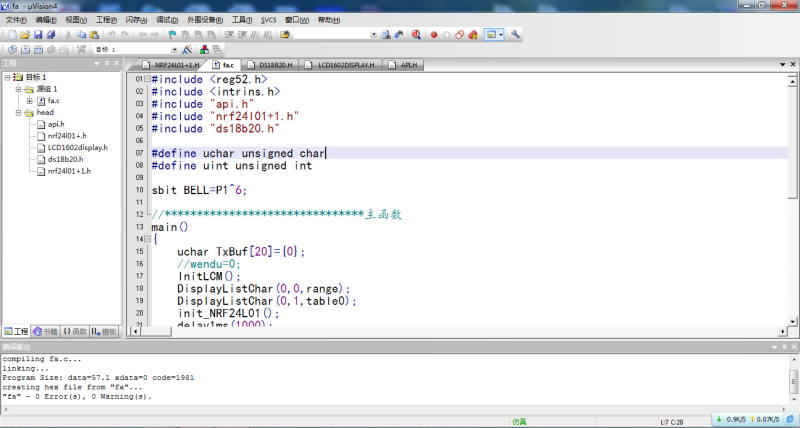Toggle the window layout toolbar button
The height and width of the screenshot is (428, 800).
coord(492,35)
